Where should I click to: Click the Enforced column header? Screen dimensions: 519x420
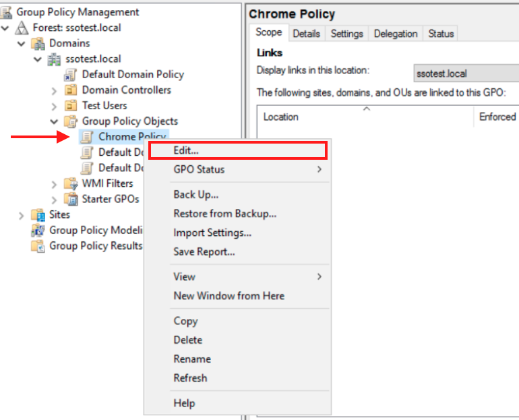pos(497,117)
